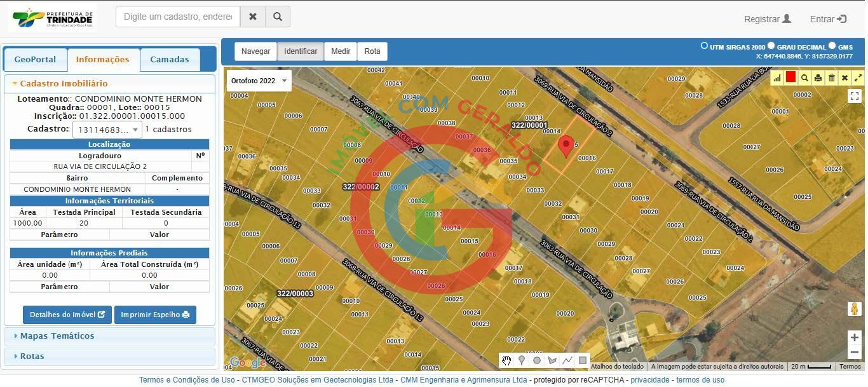
Task: Select the Medir map mode
Action: 341,51
